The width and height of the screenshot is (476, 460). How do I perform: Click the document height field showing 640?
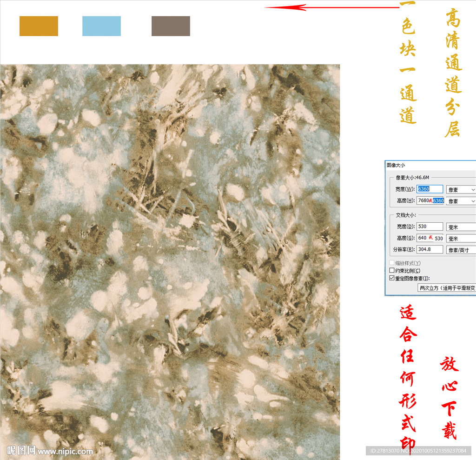click(430, 238)
